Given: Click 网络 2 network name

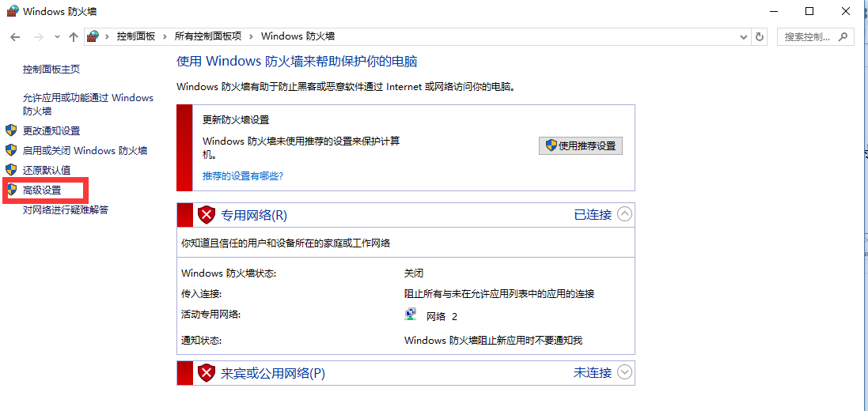Looking at the screenshot, I should [x=442, y=316].
